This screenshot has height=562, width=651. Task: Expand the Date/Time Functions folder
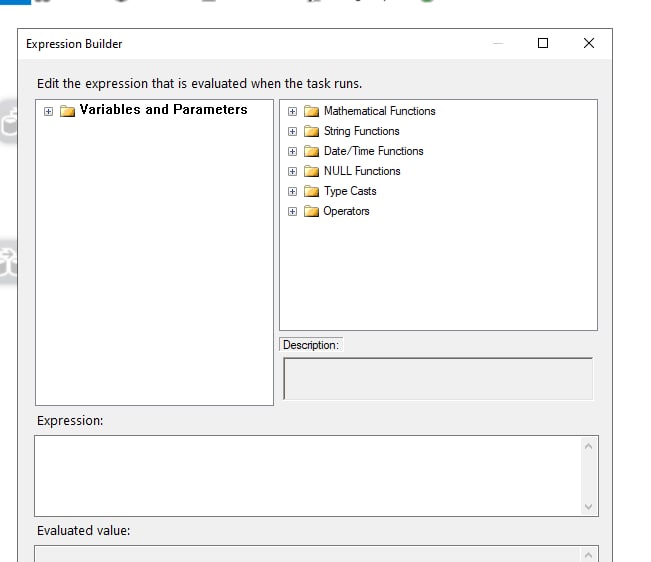point(292,151)
